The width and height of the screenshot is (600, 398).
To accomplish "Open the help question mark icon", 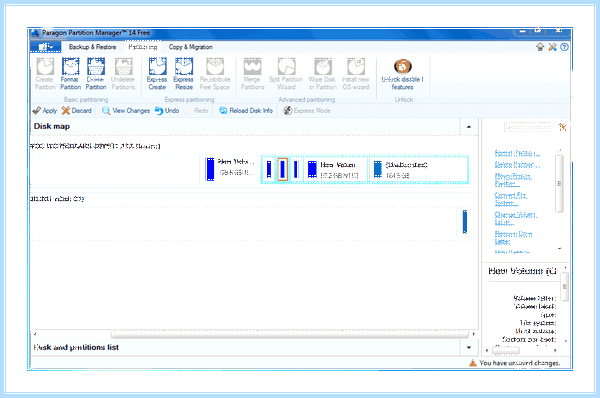I will click(x=564, y=47).
